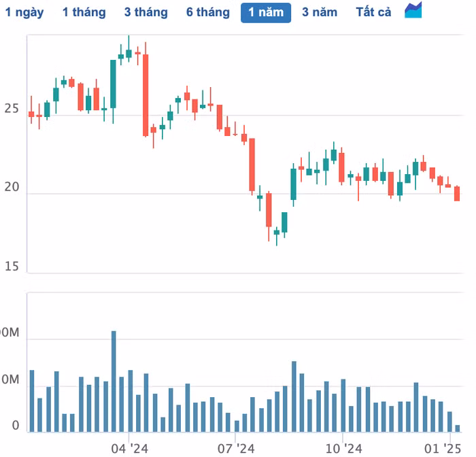Click the "25" price axis label
Image resolution: width=476 pixels, height=457 pixels.
(12, 109)
